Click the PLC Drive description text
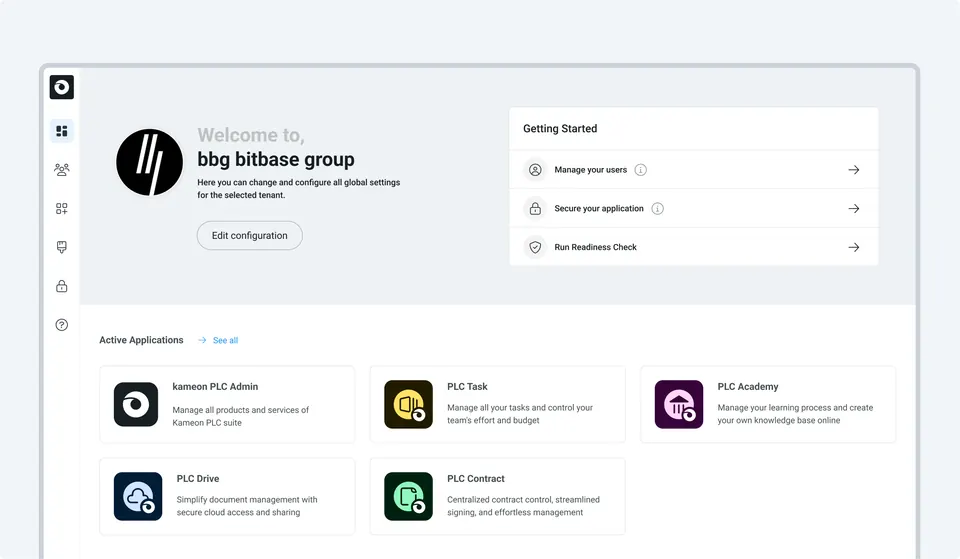 pos(247,506)
